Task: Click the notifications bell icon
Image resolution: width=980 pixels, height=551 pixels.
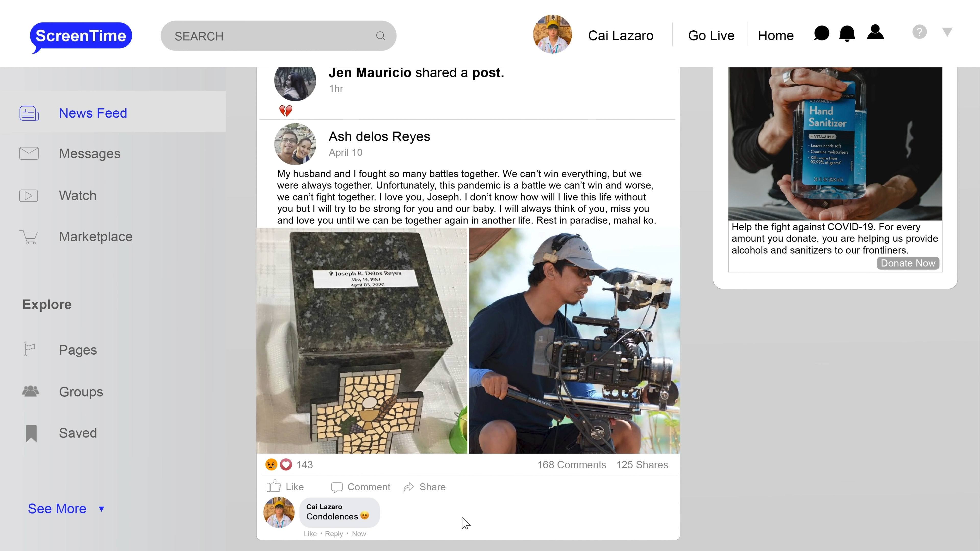Action: (x=847, y=33)
